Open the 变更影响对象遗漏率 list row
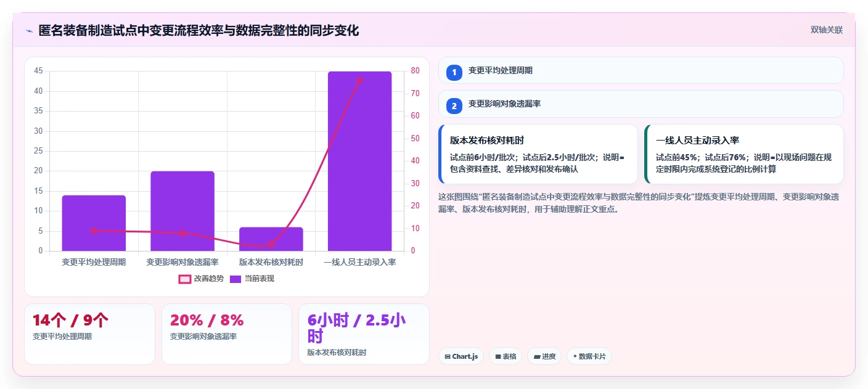This screenshot has width=868, height=389. pyautogui.click(x=641, y=104)
